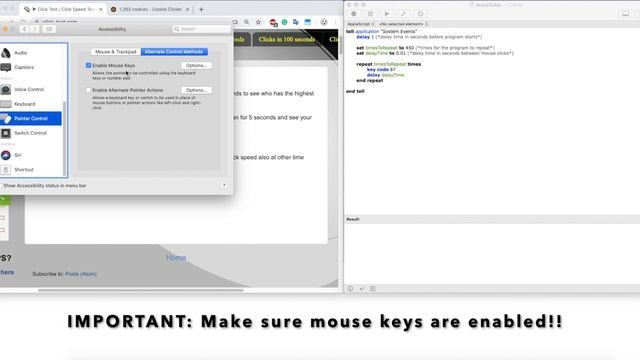Compile the script with the hammer icon

pyautogui.click(x=403, y=13)
